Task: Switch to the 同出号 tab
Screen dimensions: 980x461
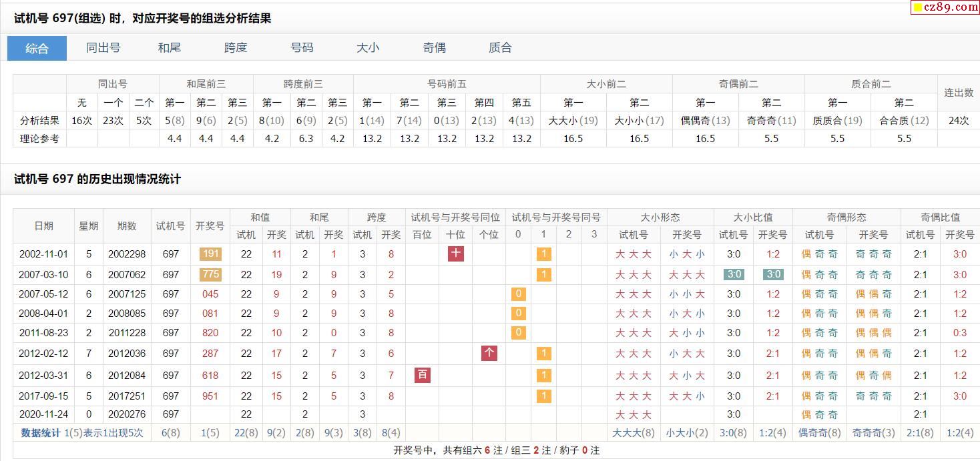Action: [103, 48]
